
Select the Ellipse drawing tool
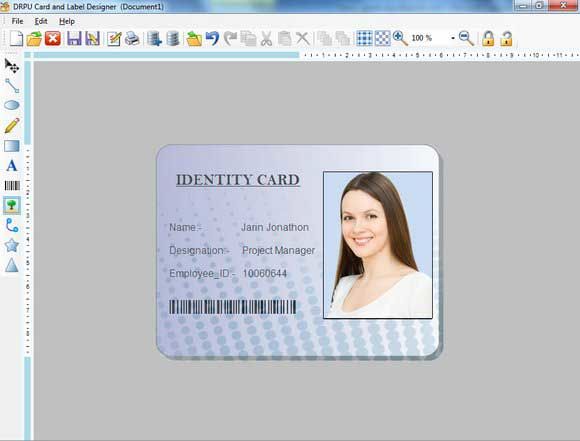(x=12, y=105)
